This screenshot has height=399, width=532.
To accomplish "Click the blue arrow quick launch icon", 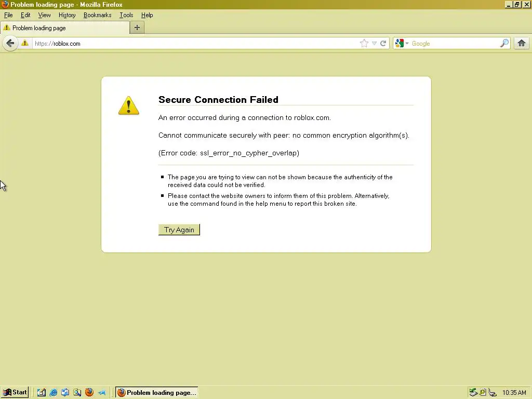I will click(102, 393).
